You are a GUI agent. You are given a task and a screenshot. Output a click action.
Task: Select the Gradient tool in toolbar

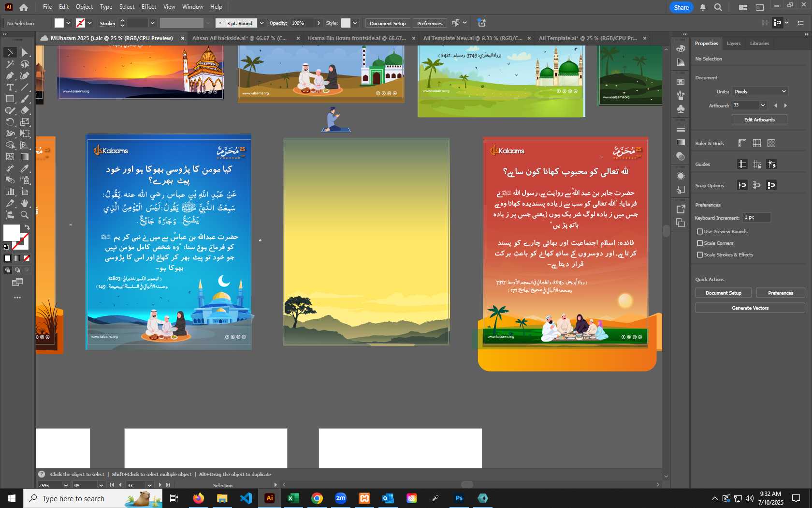(x=25, y=157)
